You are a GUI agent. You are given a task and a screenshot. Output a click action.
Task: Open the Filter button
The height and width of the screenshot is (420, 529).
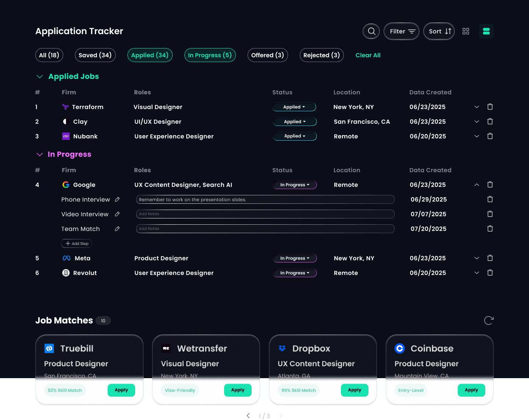(x=402, y=31)
